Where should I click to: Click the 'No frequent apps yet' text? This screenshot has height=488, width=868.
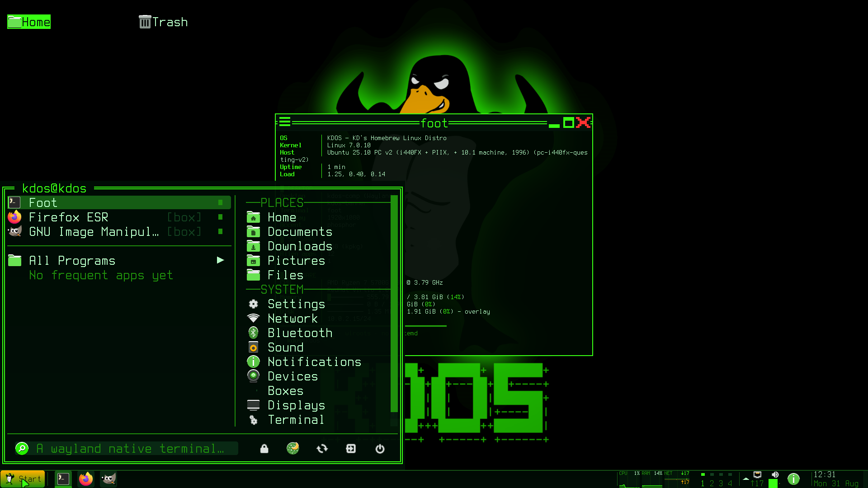coord(101,275)
